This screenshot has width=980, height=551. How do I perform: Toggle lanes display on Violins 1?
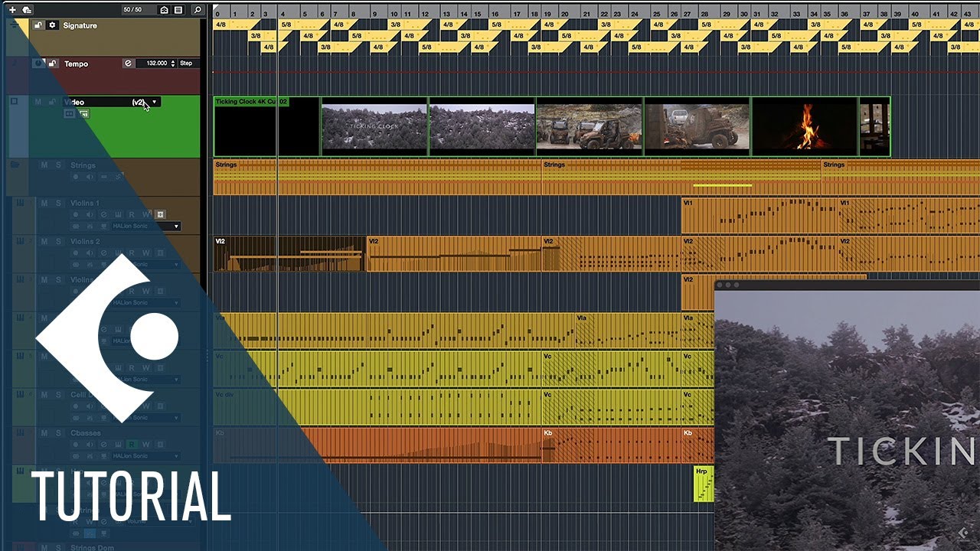pos(160,215)
